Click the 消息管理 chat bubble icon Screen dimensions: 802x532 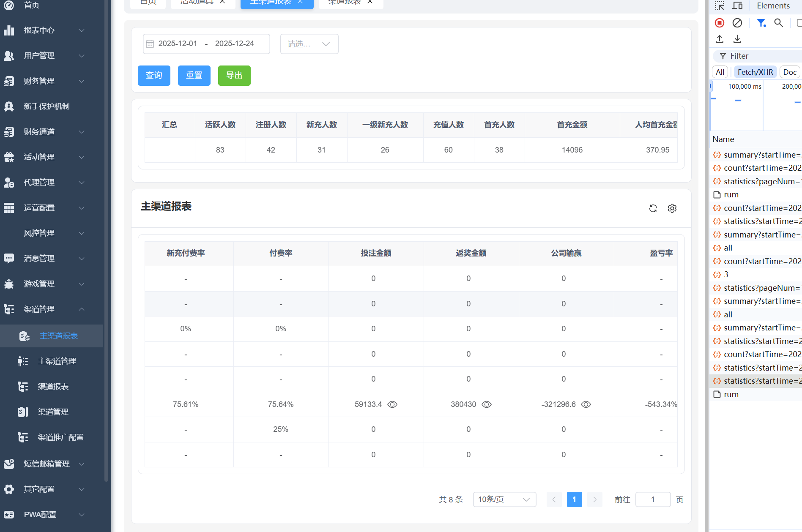pos(9,259)
